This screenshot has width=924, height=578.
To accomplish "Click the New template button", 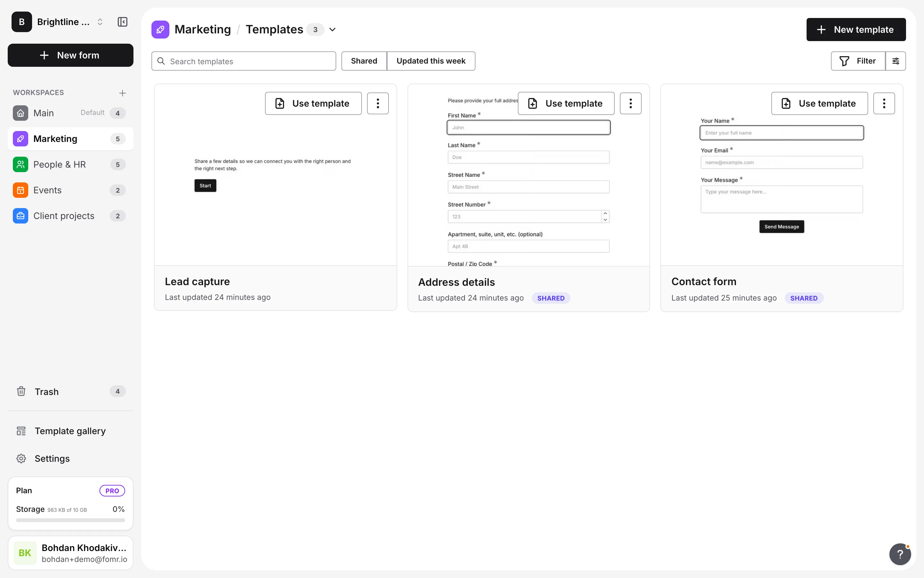I will (856, 30).
